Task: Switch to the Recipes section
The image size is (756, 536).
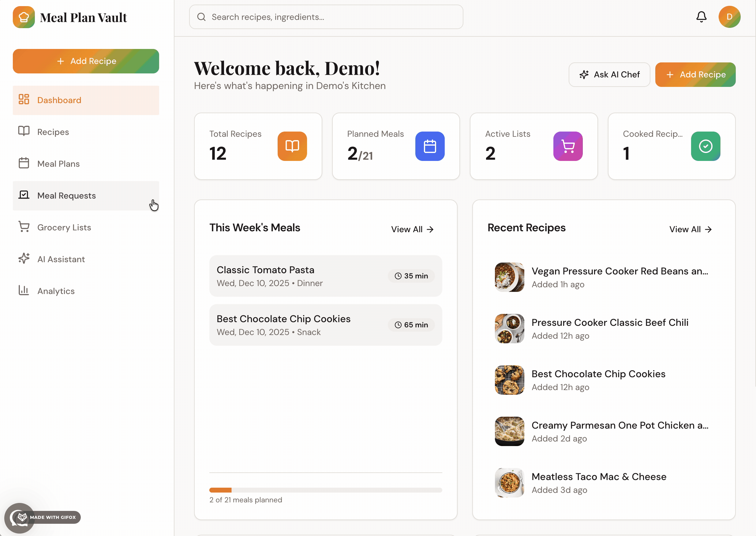Action: pos(86,132)
